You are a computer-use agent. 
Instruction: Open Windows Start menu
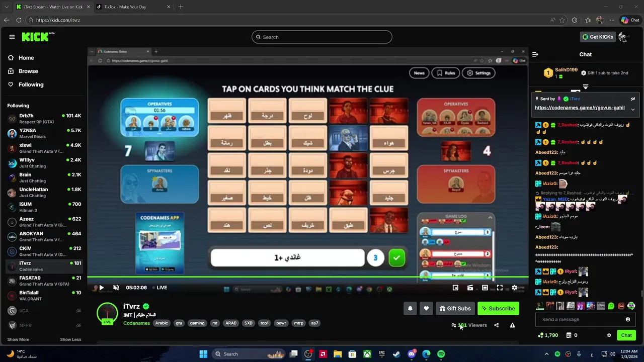[x=203, y=354]
